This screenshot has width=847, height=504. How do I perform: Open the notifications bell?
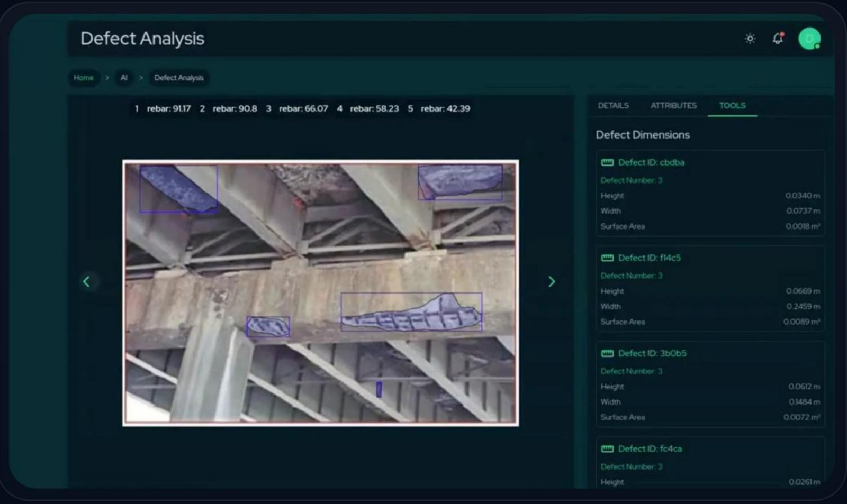point(778,38)
